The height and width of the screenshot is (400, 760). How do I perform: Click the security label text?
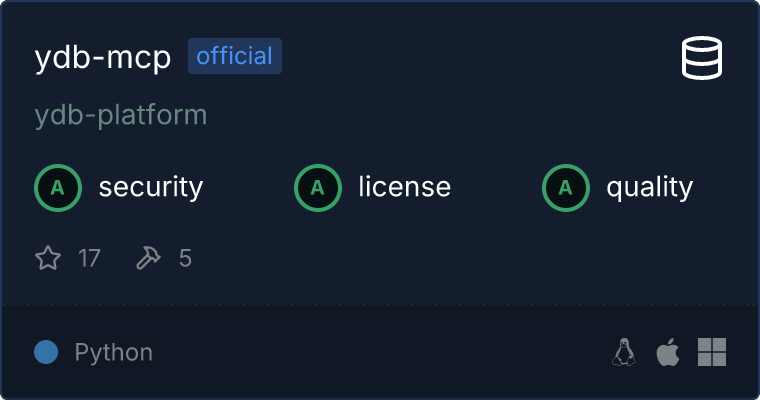[x=151, y=188]
